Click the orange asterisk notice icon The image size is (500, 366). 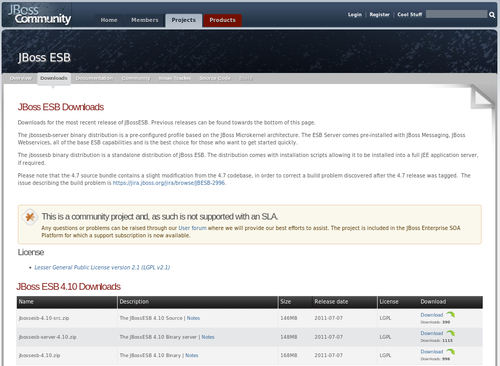pos(30,217)
